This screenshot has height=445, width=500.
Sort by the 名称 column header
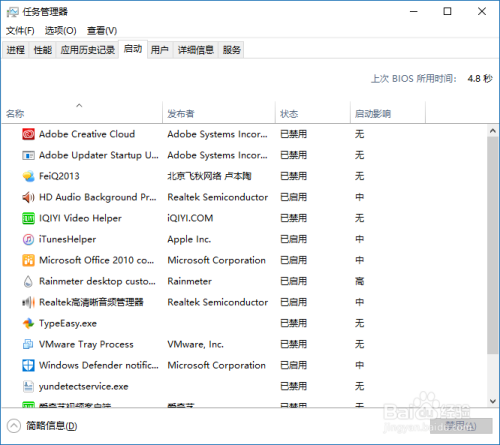[82, 113]
